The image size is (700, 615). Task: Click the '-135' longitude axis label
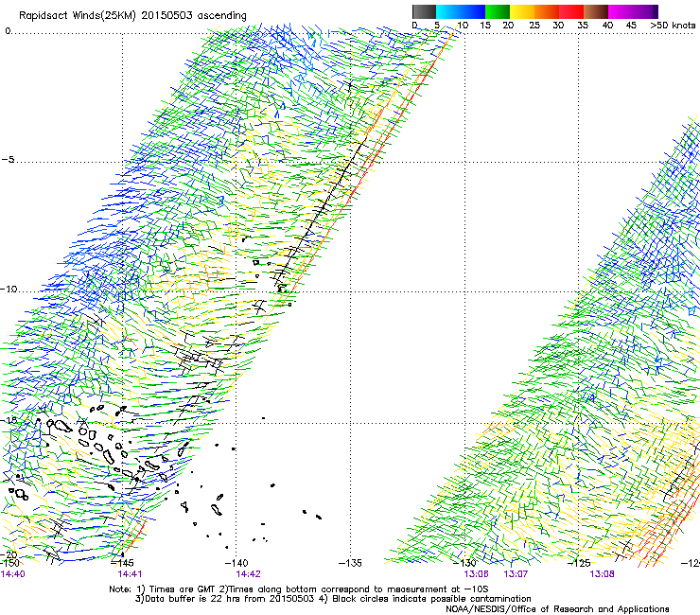tap(350, 563)
